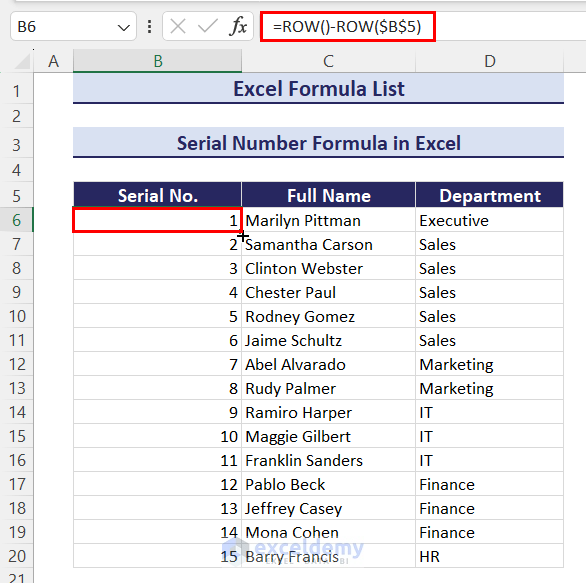
Task: Select the Executive department cell
Action: 490,220
